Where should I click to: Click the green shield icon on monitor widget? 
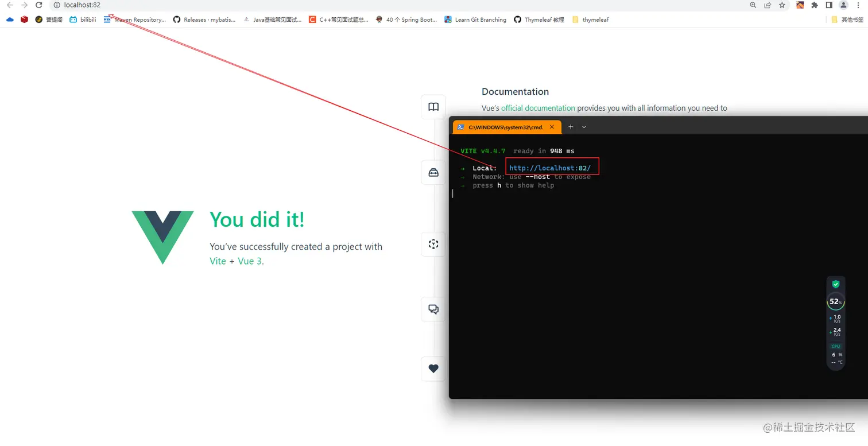click(x=836, y=284)
